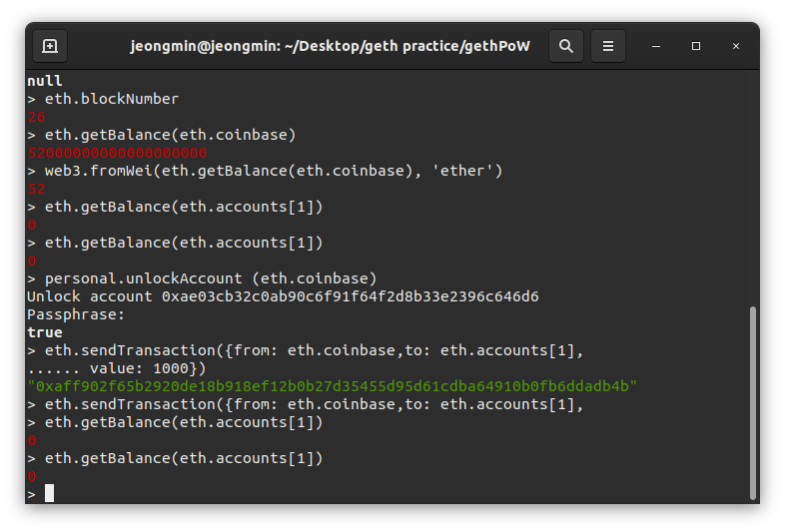The height and width of the screenshot is (532, 785).
Task: Click the personal.unlockAccount command line
Action: pyautogui.click(x=210, y=278)
